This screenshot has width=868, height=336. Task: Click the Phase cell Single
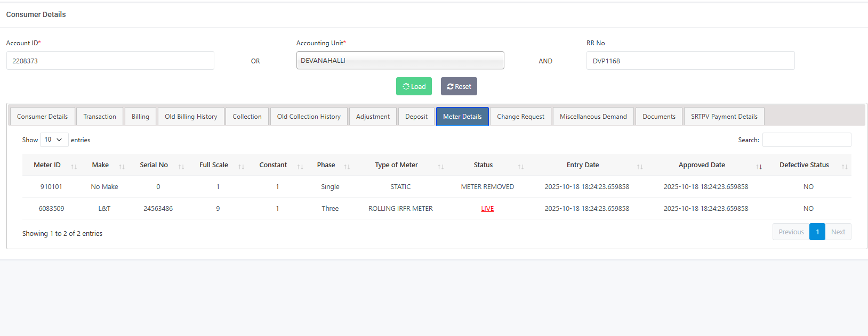330,187
